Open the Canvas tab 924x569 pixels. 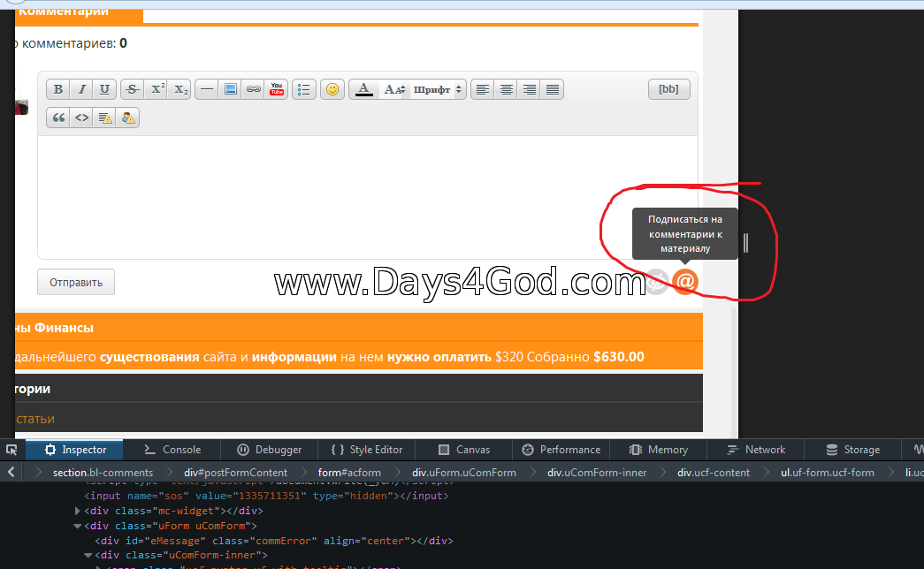coord(463,450)
